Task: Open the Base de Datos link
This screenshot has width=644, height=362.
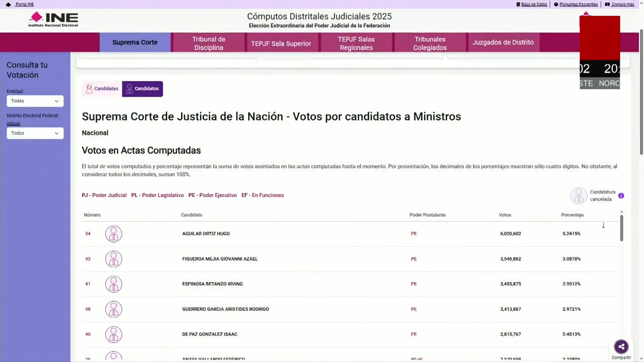Action: (532, 5)
